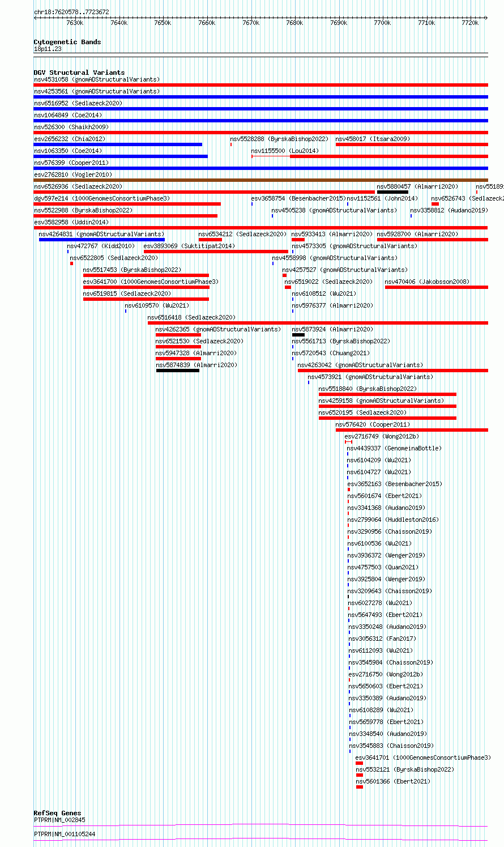Open nsv2799064 (Huddleston2016) variant

point(393,520)
